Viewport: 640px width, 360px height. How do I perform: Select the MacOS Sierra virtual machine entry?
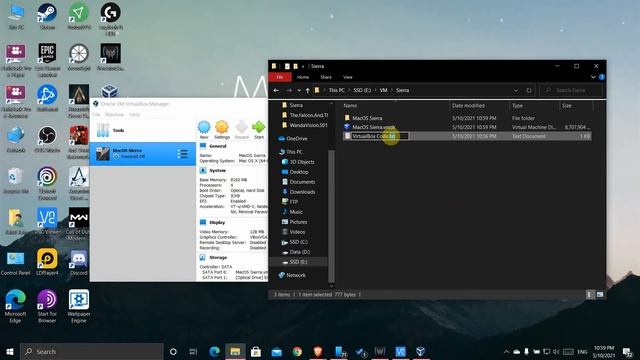coord(142,153)
